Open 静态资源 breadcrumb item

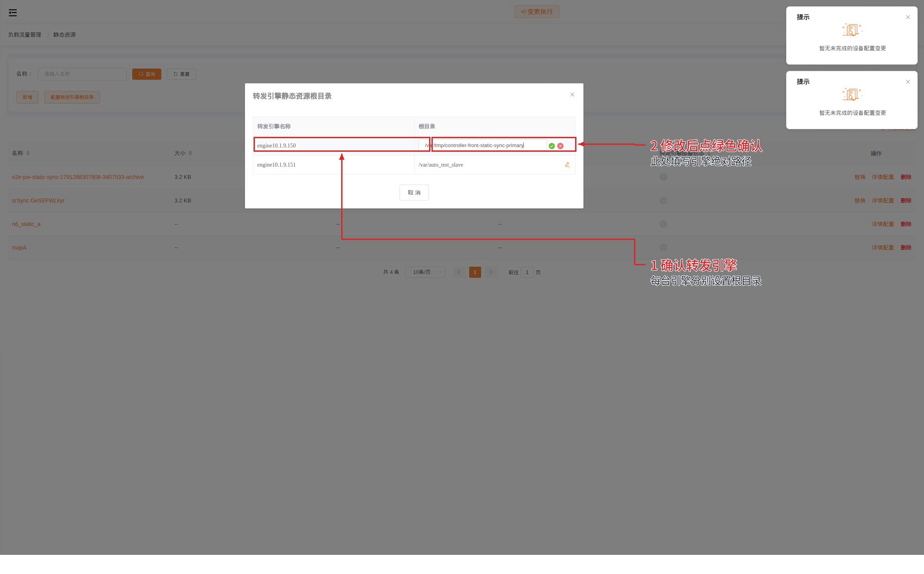tap(64, 35)
